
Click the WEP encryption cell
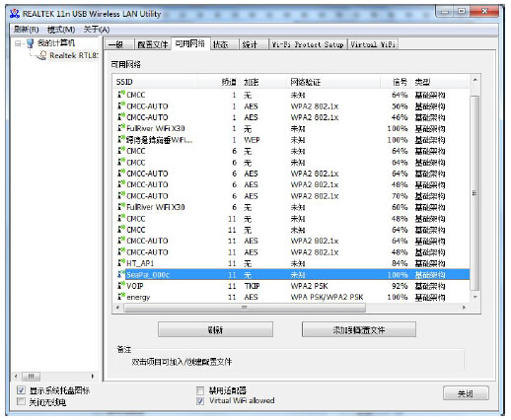pos(252,140)
